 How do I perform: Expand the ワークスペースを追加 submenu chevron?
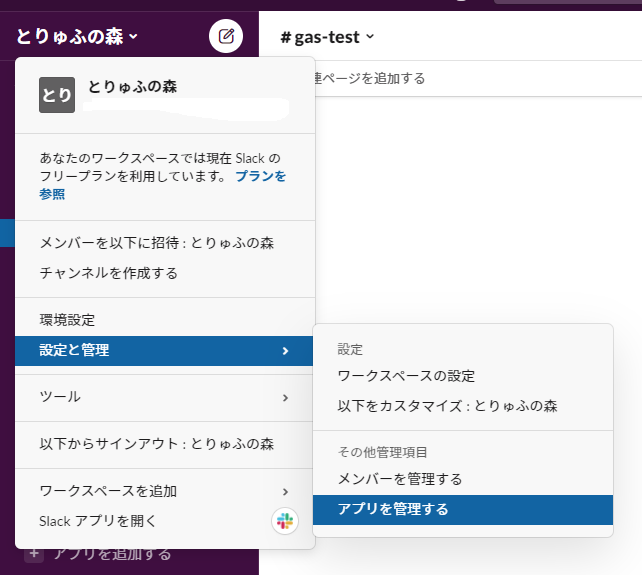(285, 491)
